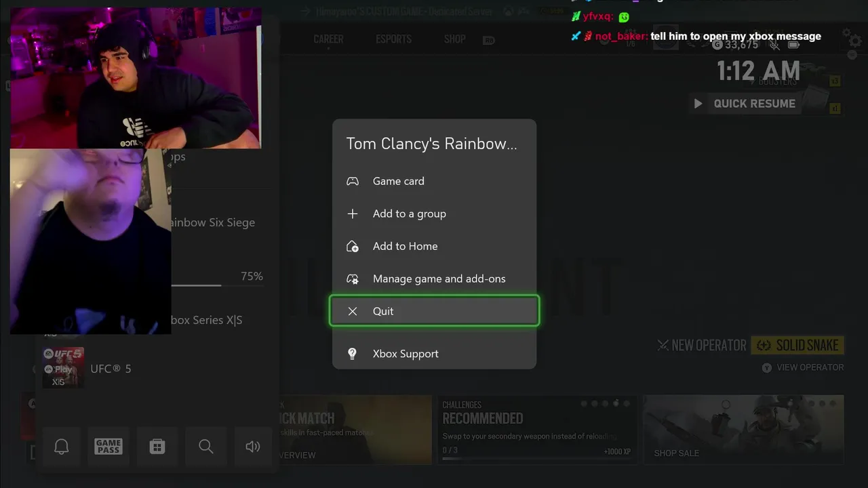This screenshot has height=488, width=868.
Task: Click View Operator link
Action: click(x=803, y=367)
